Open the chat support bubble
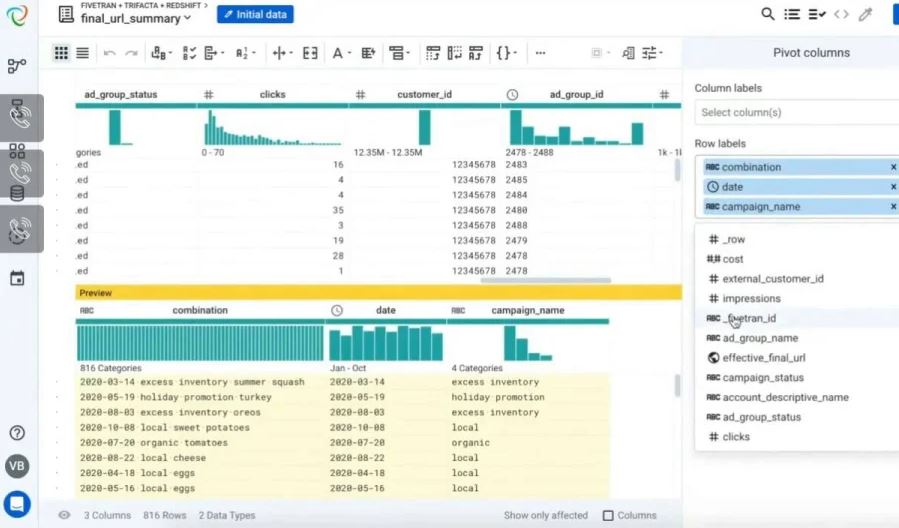 17,504
